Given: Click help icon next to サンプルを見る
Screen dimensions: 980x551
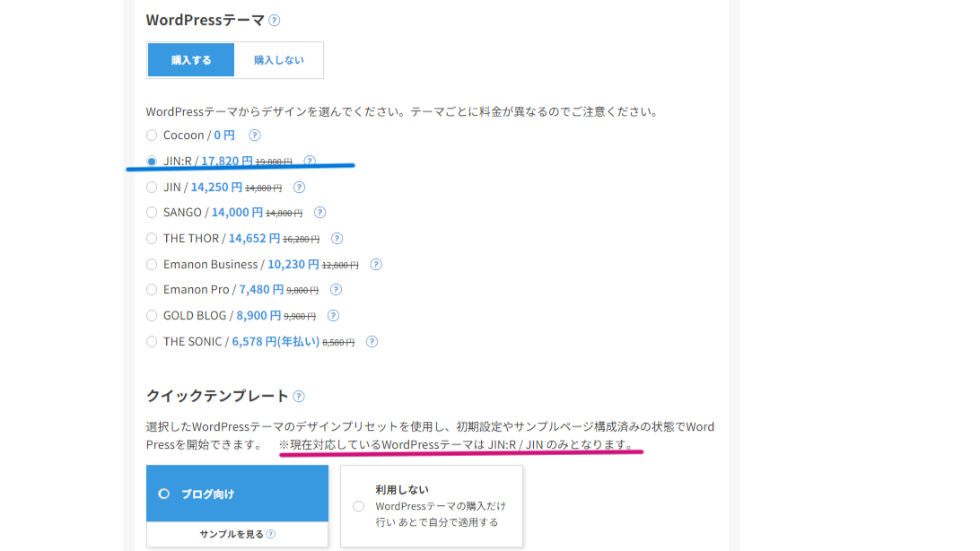Looking at the screenshot, I should (x=271, y=534).
